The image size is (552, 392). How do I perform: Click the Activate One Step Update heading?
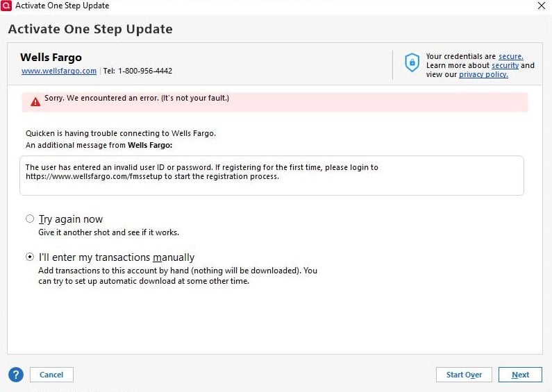pyautogui.click(x=90, y=29)
